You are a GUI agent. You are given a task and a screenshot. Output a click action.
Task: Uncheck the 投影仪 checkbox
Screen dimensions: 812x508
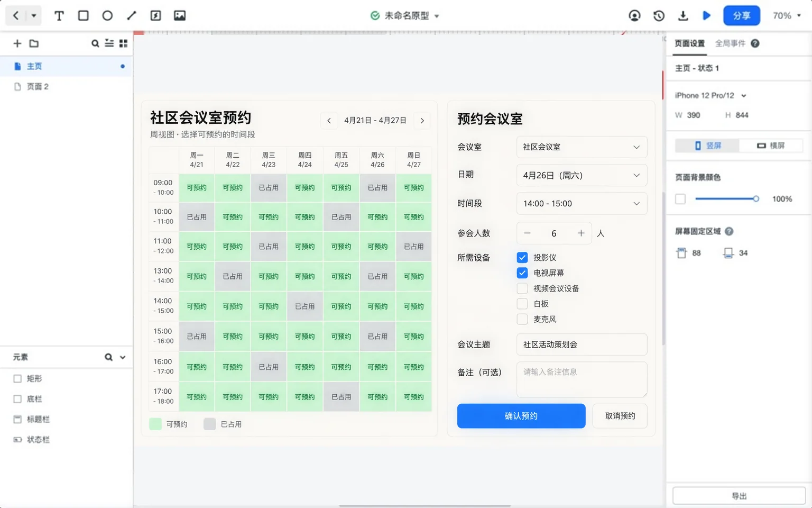(522, 258)
